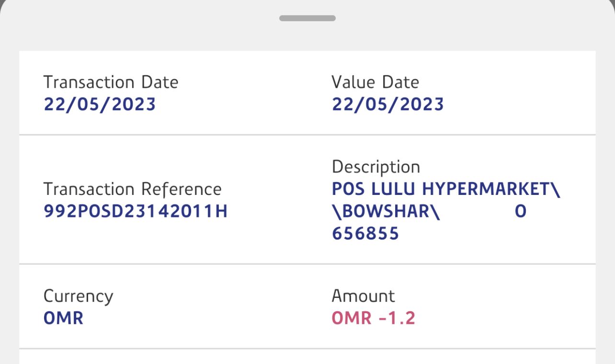
Task: Click the Description label
Action: (376, 167)
